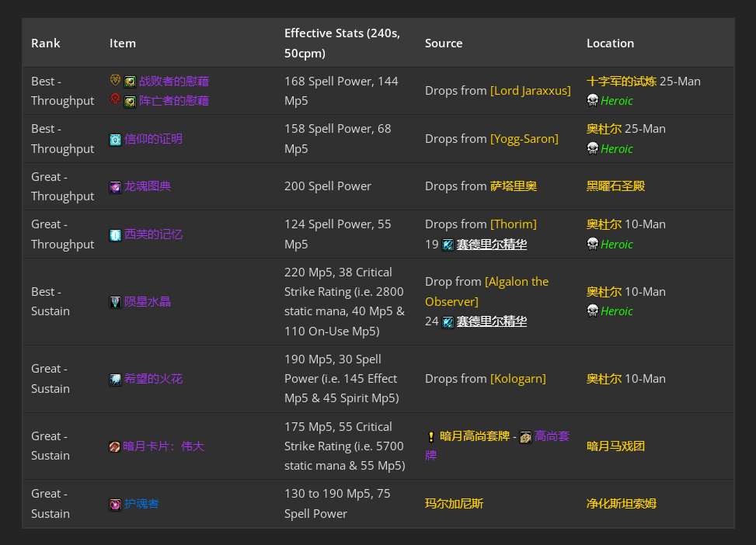This screenshot has height=545, width=756.
Task: Open the [Yogg-Saron] source link
Action: 524,139
